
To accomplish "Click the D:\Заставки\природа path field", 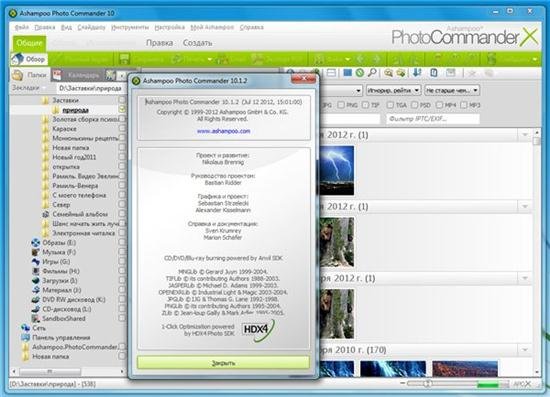I will 90,88.
